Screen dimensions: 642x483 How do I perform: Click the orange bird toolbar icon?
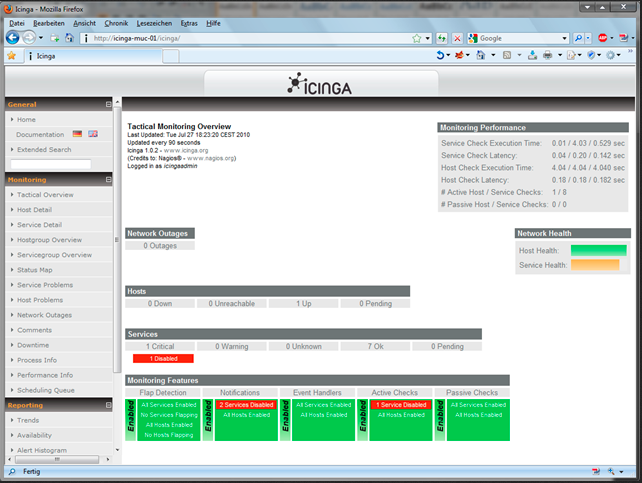(459, 55)
